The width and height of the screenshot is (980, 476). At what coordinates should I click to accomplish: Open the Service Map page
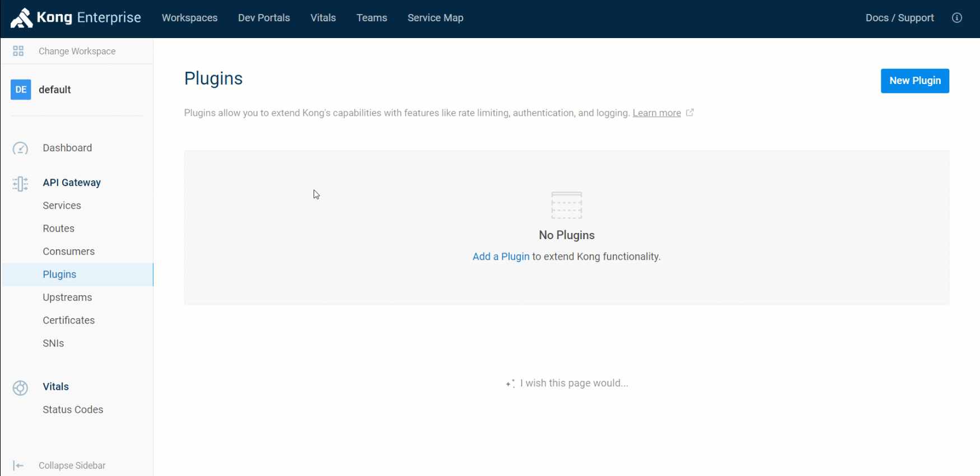pos(436,18)
